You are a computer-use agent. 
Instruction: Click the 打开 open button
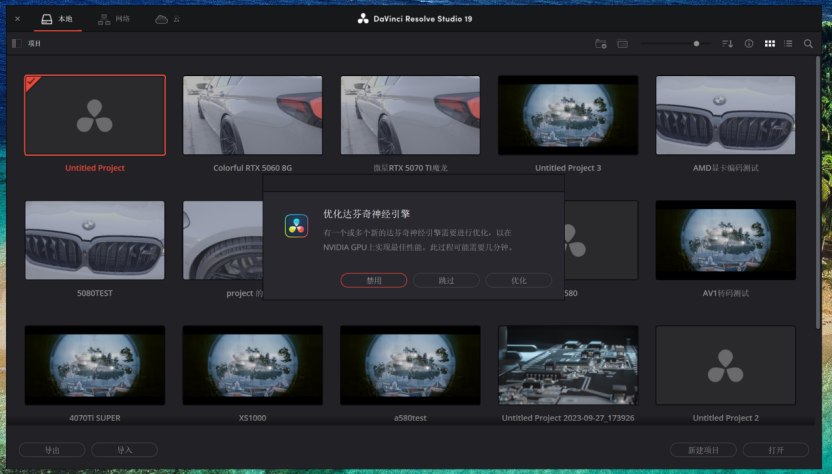point(776,450)
